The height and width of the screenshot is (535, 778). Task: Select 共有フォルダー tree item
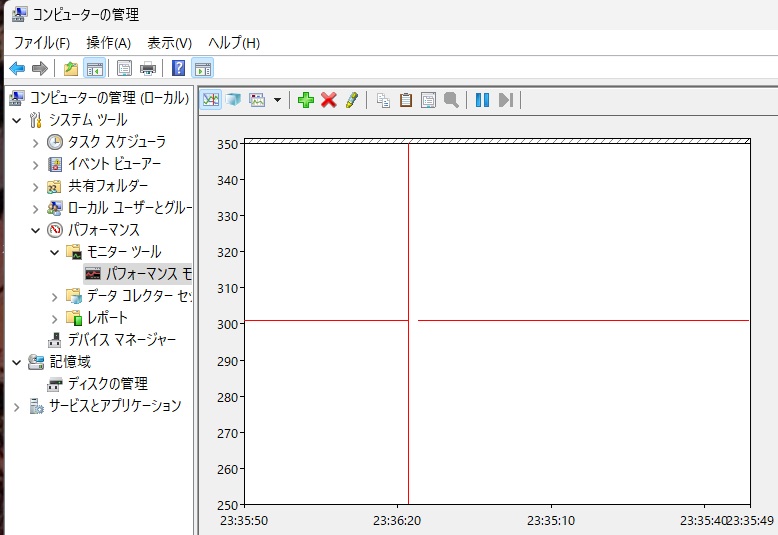[108, 186]
